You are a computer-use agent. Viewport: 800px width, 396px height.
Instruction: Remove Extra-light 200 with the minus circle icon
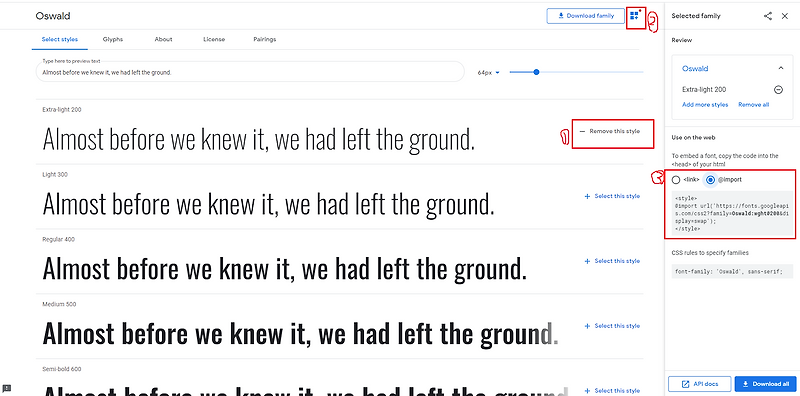(779, 89)
